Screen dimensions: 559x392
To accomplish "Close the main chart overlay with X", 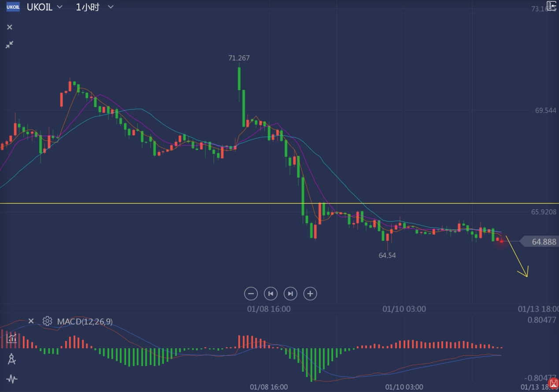I will (x=10, y=27).
